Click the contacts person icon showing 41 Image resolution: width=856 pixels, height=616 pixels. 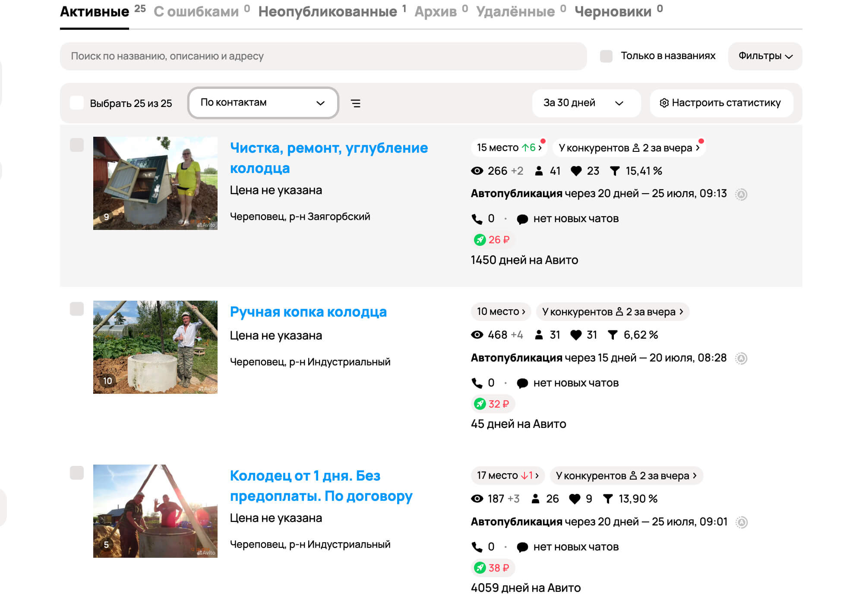[539, 171]
